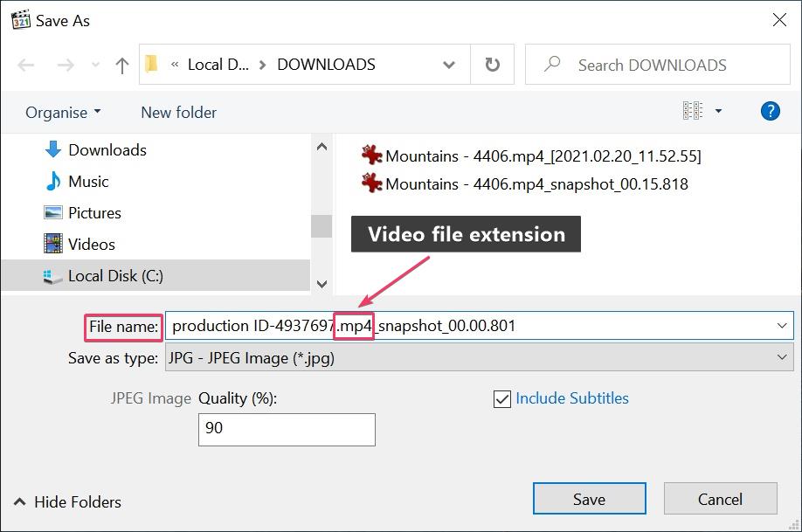Uncheck the Include Subtitles checkbox
The height and width of the screenshot is (532, 802).
pos(501,398)
